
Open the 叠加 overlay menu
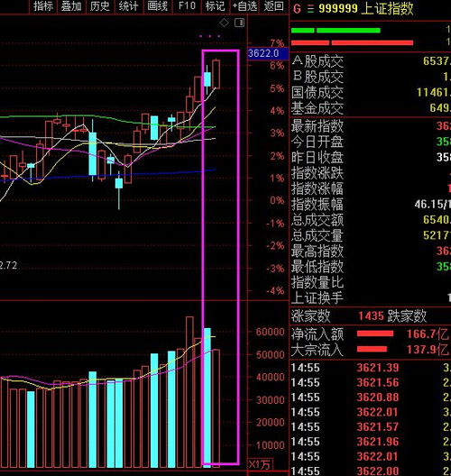coord(71,6)
